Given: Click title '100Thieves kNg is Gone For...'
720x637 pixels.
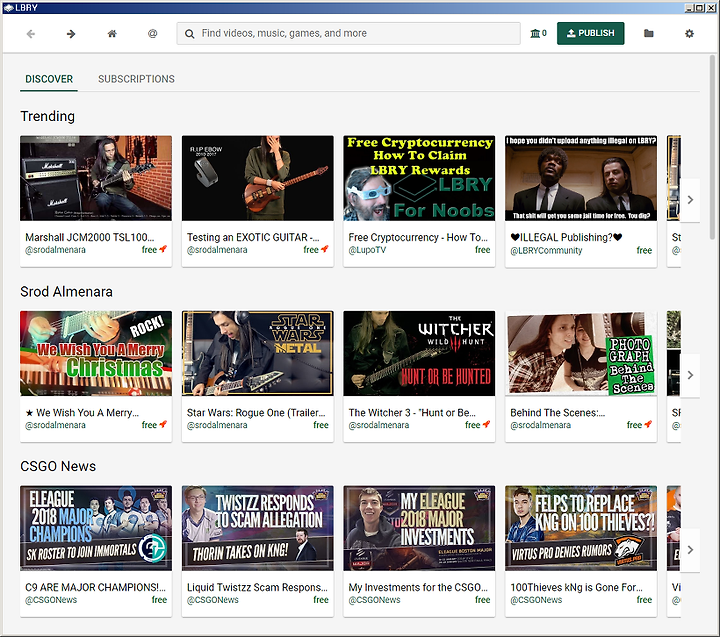Looking at the screenshot, I should click(x=576, y=587).
